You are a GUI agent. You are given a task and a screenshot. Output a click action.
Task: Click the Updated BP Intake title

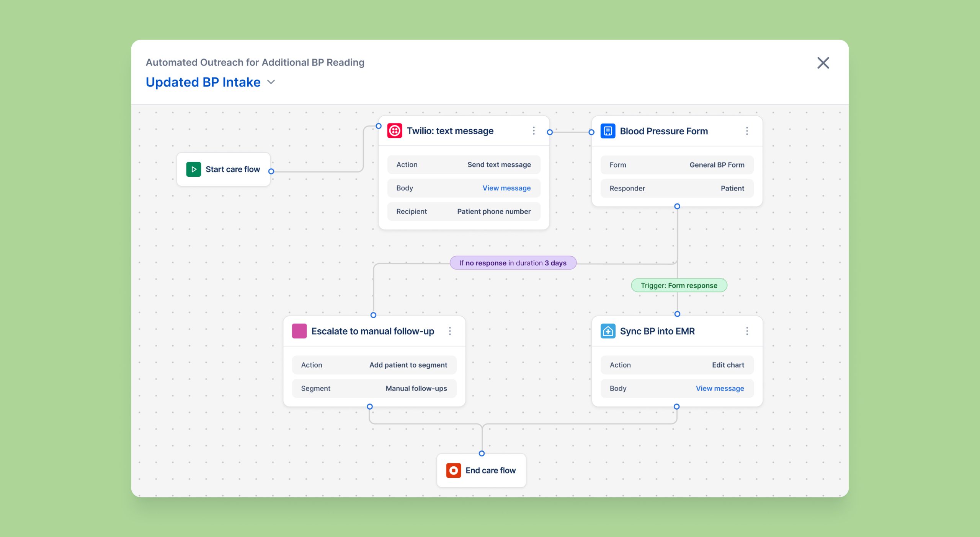(203, 82)
